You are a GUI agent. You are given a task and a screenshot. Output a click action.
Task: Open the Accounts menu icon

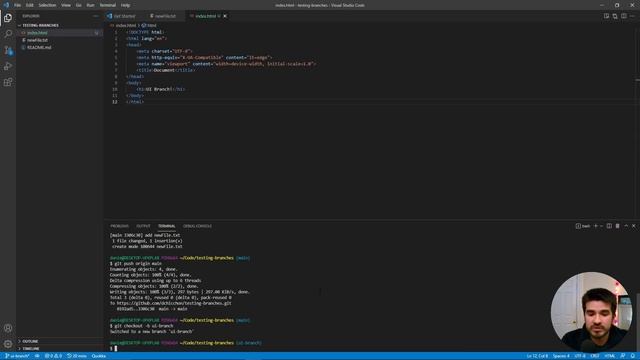coord(8,328)
